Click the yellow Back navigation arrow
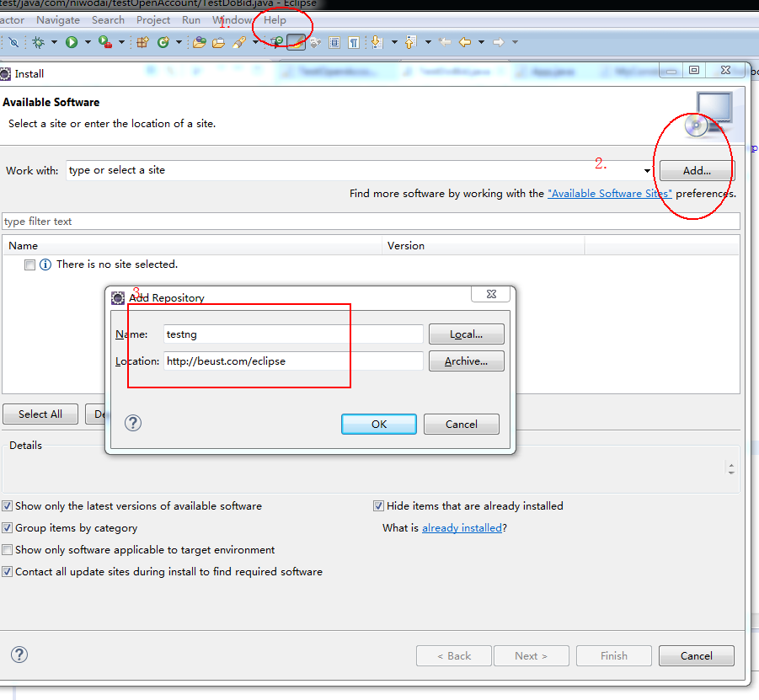Viewport: 759px width, 700px height. 465,43
